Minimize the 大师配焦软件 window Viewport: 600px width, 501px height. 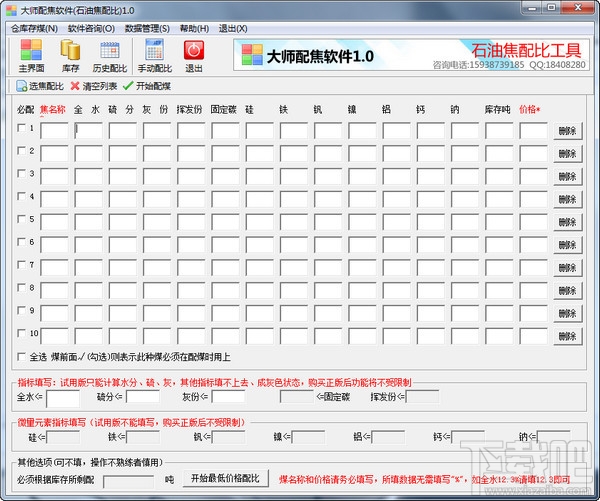click(532, 8)
